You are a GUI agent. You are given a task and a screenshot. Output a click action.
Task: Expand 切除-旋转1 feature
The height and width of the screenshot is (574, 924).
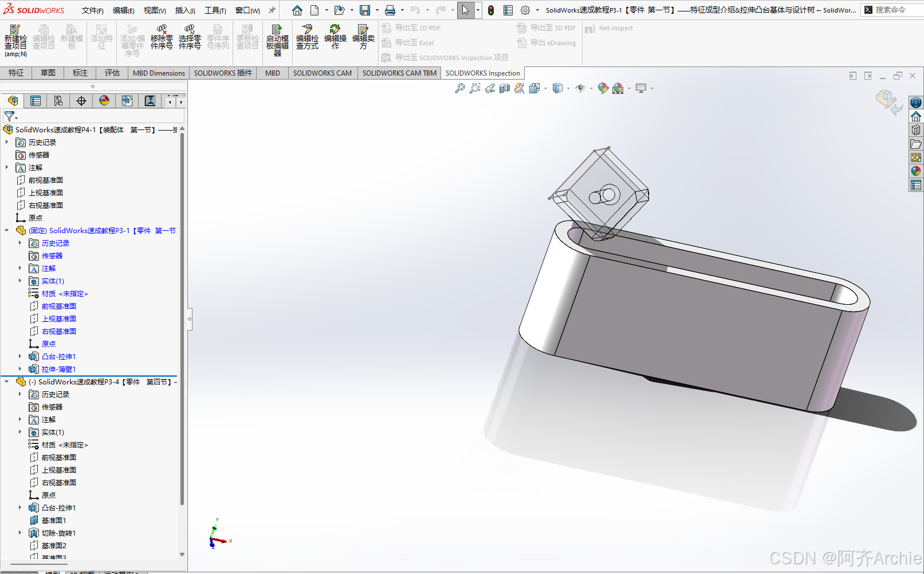coord(20,533)
